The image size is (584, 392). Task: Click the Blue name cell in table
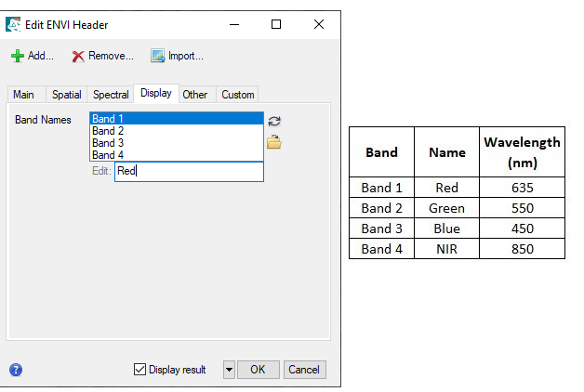[x=446, y=229]
